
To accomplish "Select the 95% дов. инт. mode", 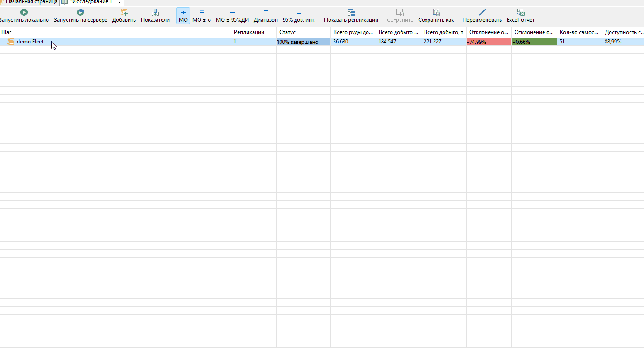I will pyautogui.click(x=299, y=16).
